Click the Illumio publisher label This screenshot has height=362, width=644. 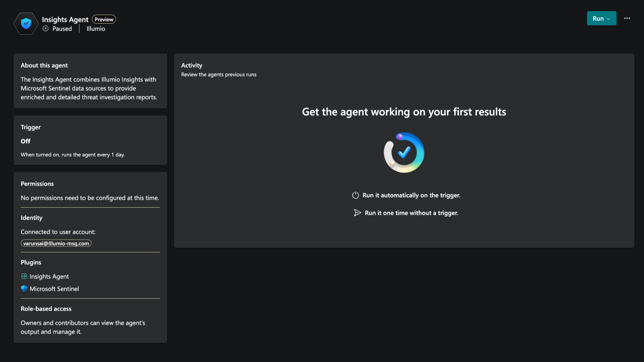pos(96,29)
